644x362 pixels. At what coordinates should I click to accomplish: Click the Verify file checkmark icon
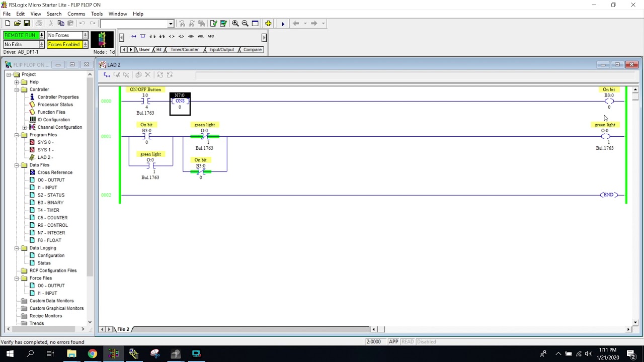214,24
